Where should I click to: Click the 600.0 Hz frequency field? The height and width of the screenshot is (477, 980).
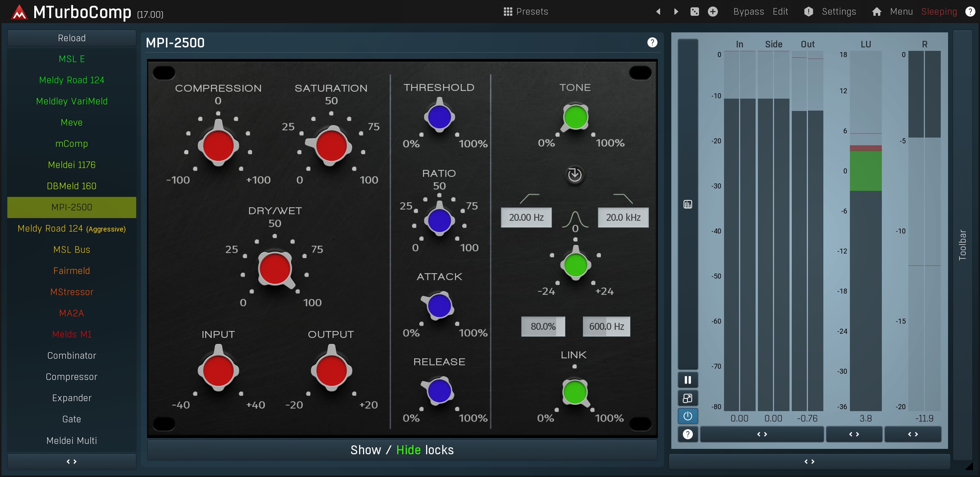[x=606, y=326]
